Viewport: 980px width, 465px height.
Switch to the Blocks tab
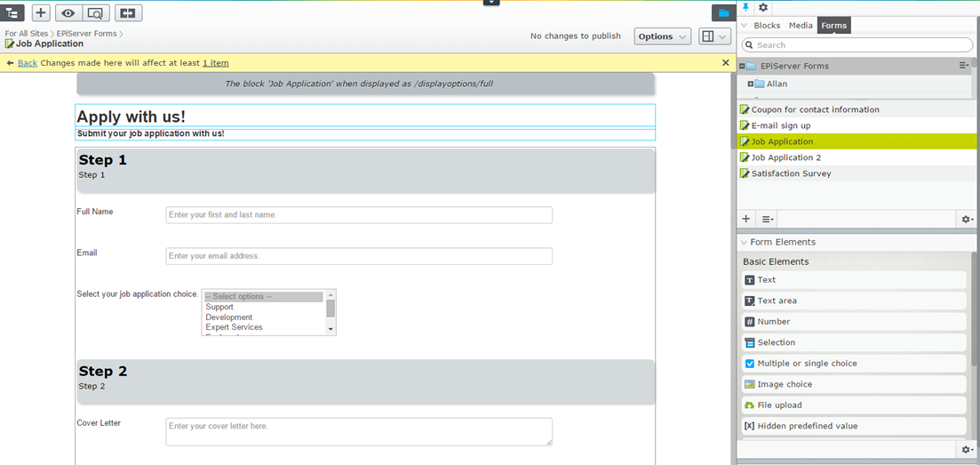pos(767,26)
